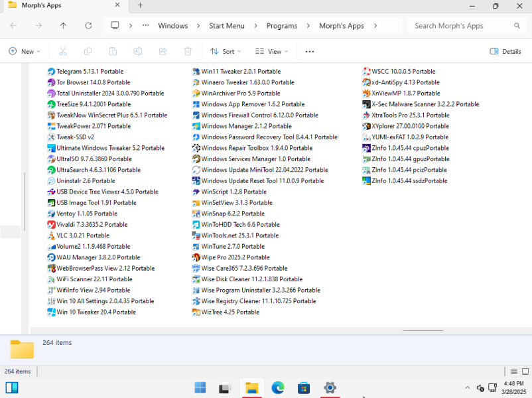Click the Share icon in toolbar

tap(163, 52)
